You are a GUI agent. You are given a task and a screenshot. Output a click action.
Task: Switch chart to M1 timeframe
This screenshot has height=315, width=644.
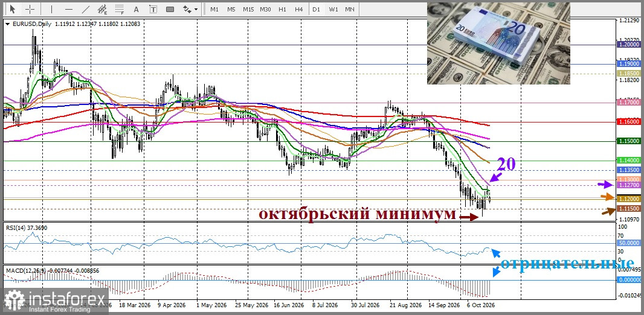[x=214, y=9]
